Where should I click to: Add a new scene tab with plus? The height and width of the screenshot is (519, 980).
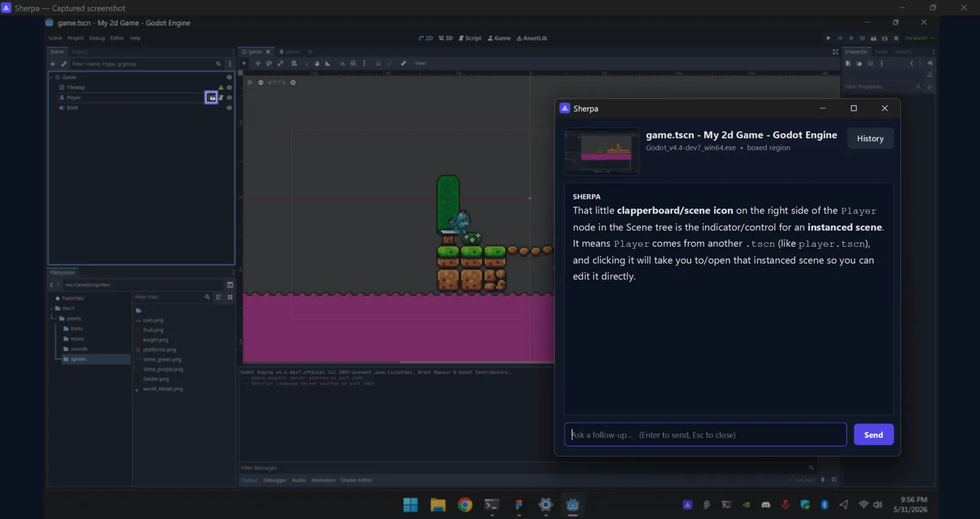click(x=310, y=52)
